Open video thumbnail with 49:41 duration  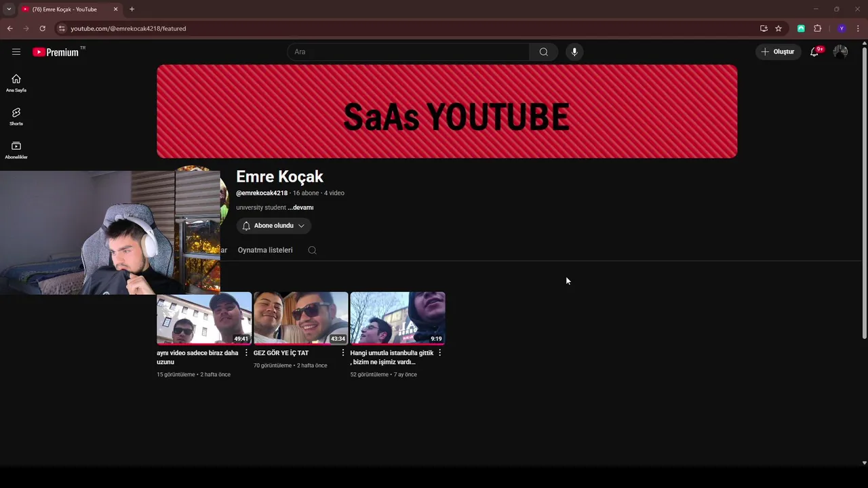point(204,318)
